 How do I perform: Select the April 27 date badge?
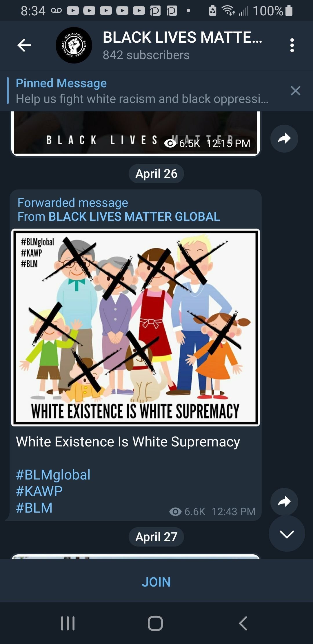(156, 537)
